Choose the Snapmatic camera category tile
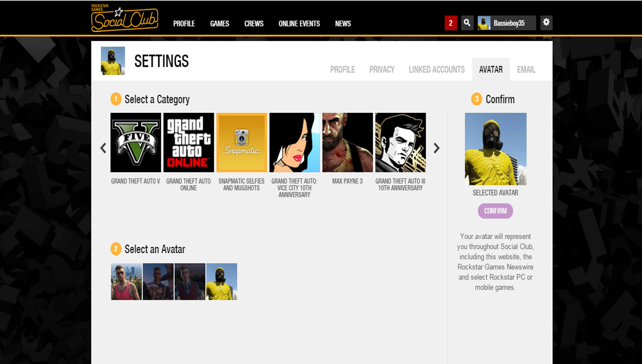 242,143
